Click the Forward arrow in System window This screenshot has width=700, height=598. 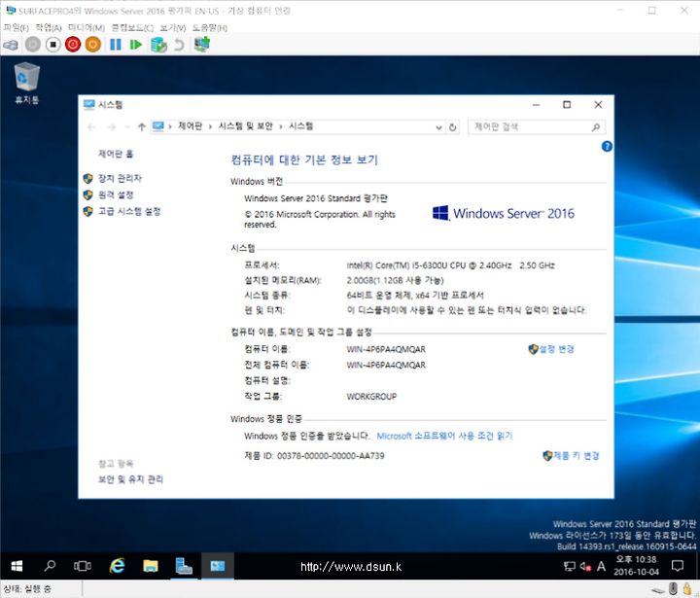point(112,127)
